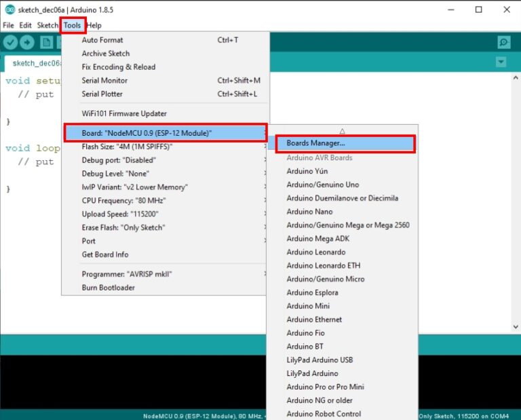Select Arduino Nano board
This screenshot has width=521, height=420.
[343, 212]
